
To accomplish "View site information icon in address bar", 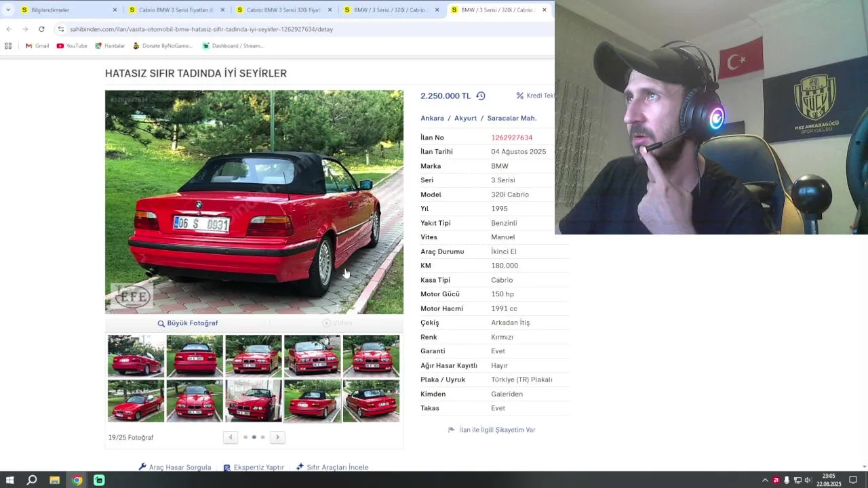I will click(x=60, y=29).
